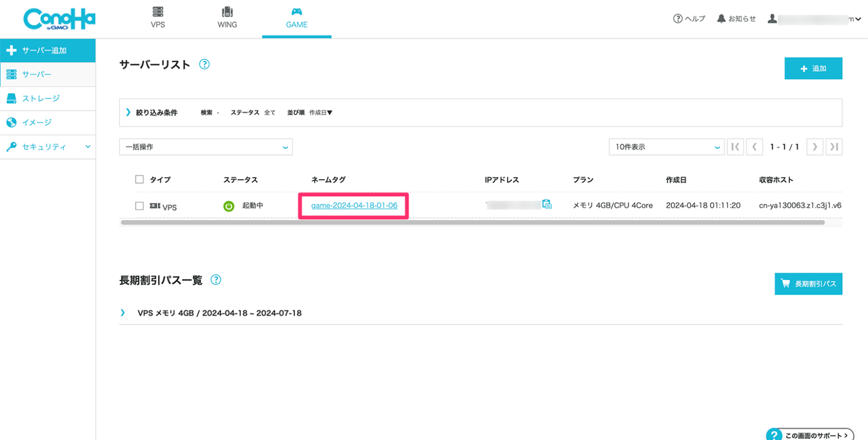Open この画面のサポート support button
The width and height of the screenshot is (868, 440).
point(810,435)
